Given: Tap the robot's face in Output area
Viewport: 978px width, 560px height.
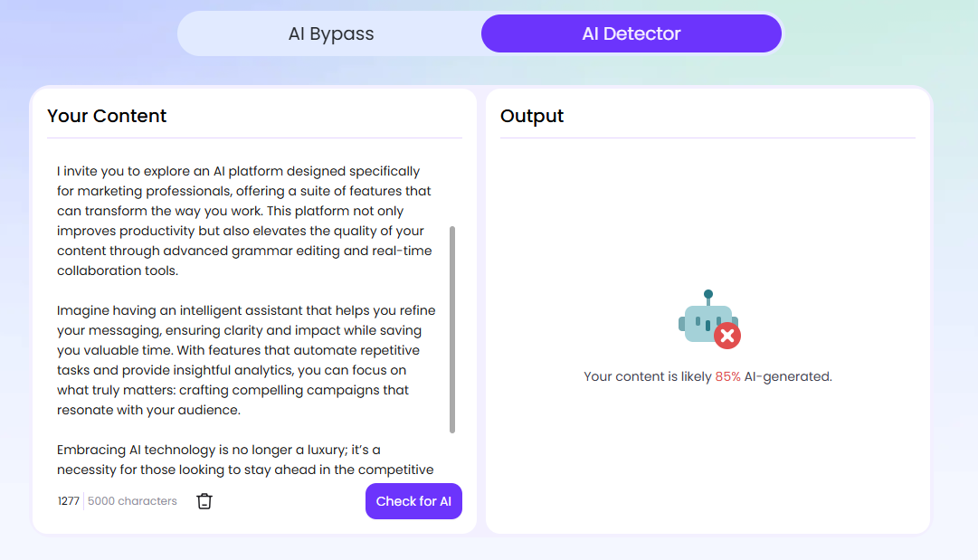Looking at the screenshot, I should 704,319.
